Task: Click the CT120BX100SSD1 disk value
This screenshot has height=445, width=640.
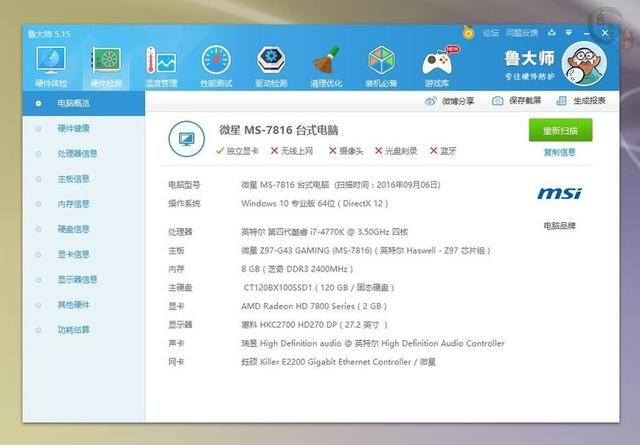Action: [319, 287]
